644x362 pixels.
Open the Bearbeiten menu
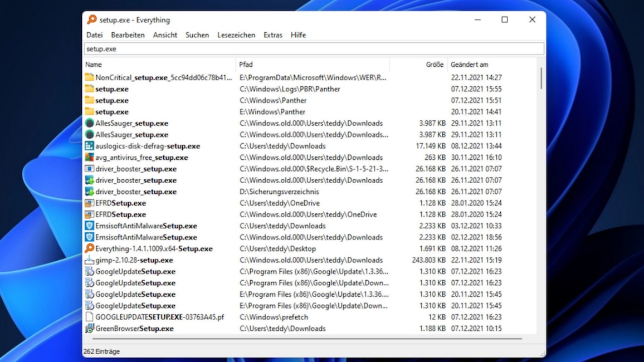[x=128, y=35]
